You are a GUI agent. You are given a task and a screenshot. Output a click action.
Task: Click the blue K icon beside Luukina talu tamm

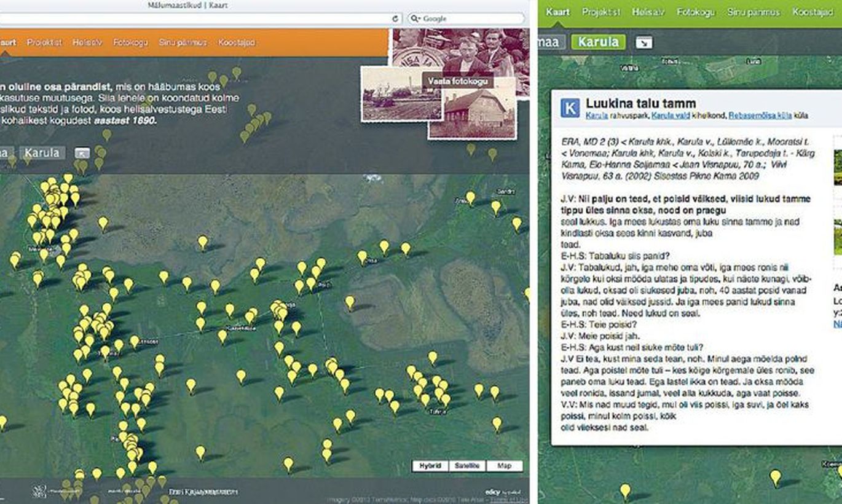coord(570,108)
